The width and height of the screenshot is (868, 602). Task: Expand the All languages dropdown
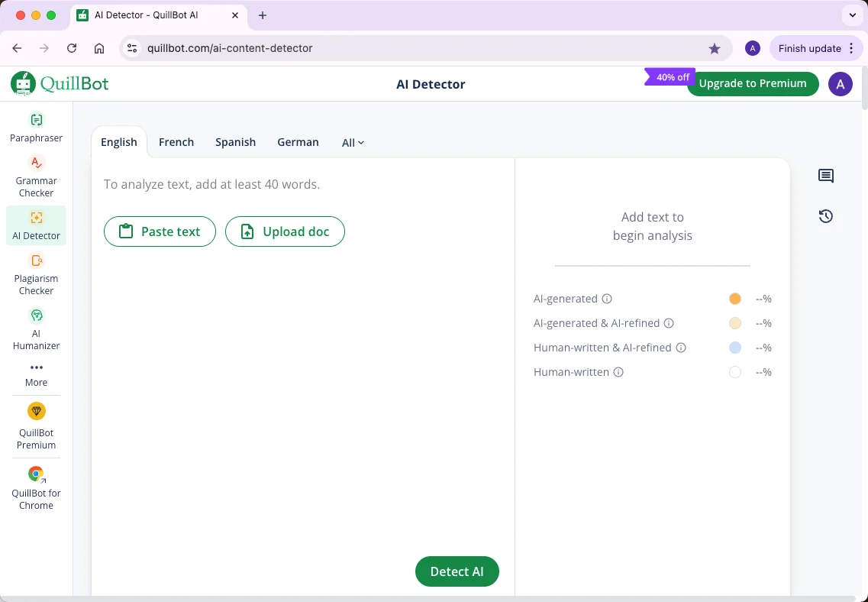click(x=353, y=143)
